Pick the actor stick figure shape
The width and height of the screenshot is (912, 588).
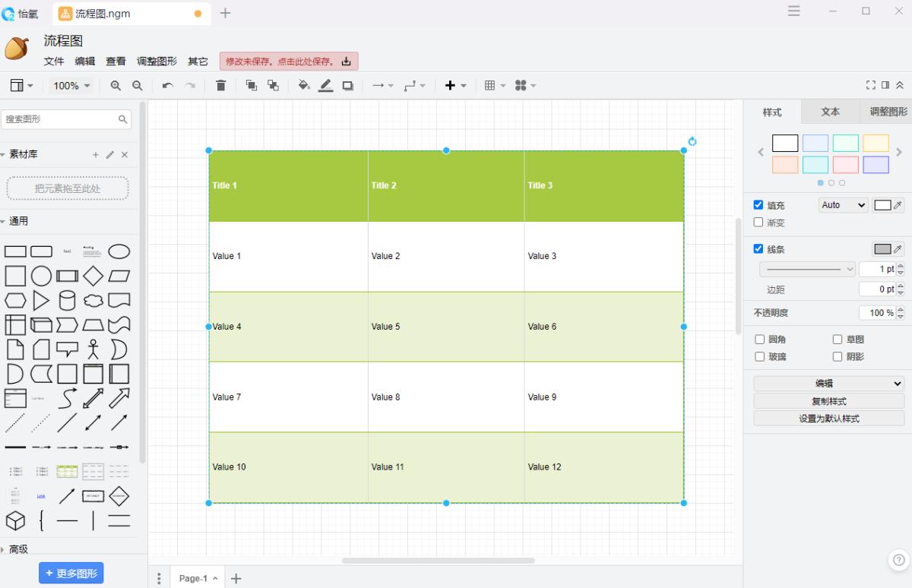[x=93, y=349]
